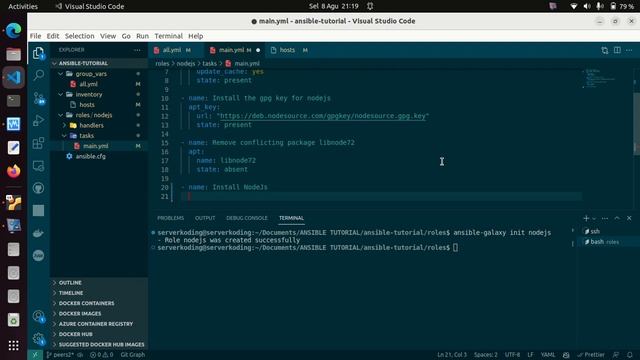This screenshot has width=640, height=360.
Task: Open the remote window indicator in status bar
Action: click(x=35, y=355)
